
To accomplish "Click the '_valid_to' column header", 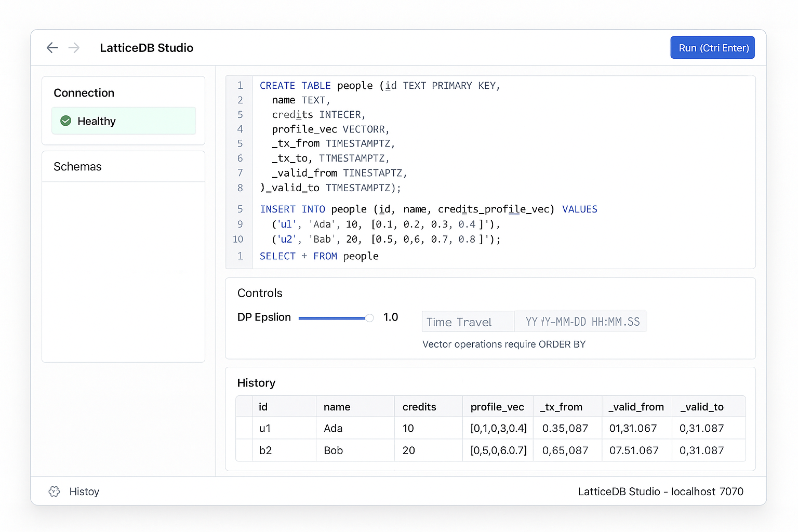I will [x=709, y=407].
